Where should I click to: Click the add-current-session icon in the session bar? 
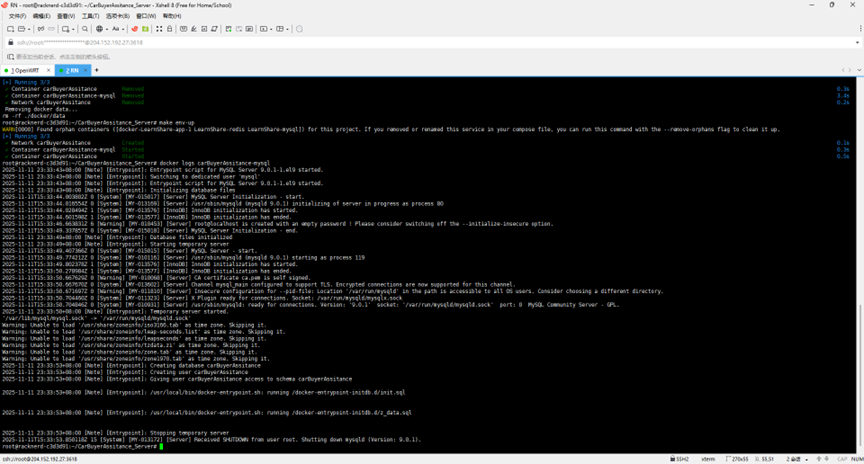(10, 57)
